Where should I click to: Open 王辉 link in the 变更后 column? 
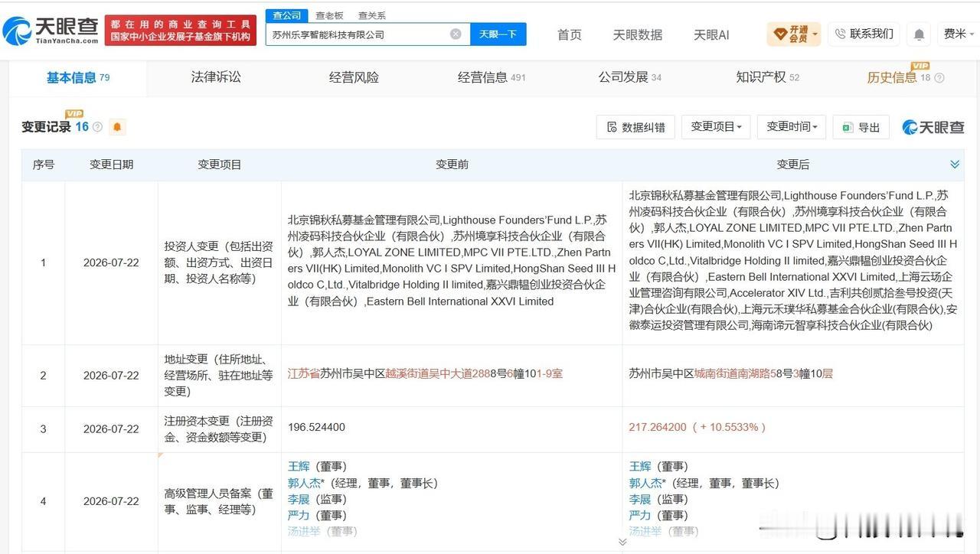tap(640, 467)
